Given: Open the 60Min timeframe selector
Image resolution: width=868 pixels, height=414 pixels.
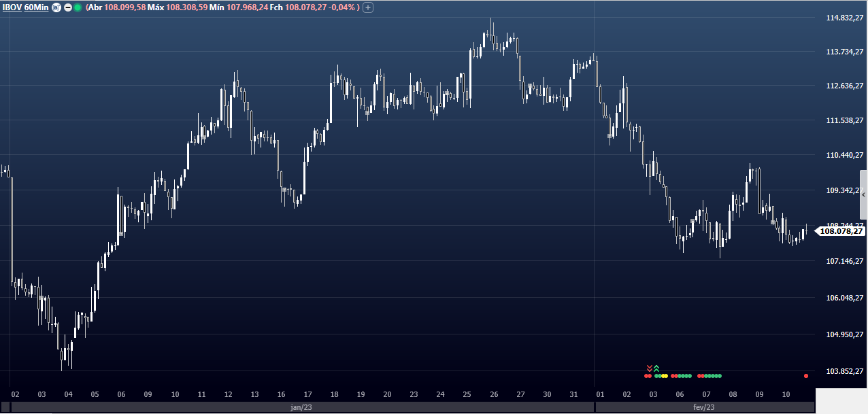Looking at the screenshot, I should [x=36, y=7].
